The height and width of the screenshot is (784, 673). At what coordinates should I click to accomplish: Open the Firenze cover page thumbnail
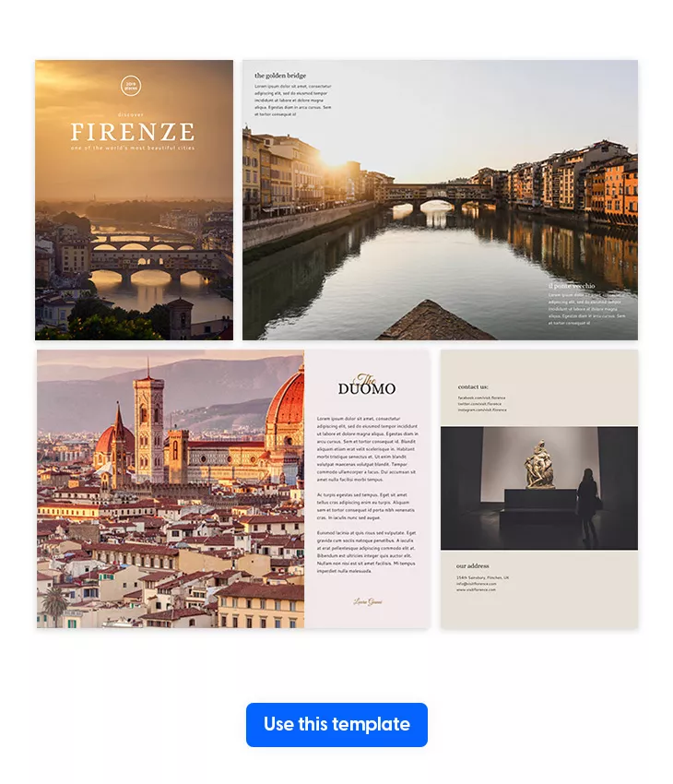click(x=134, y=200)
